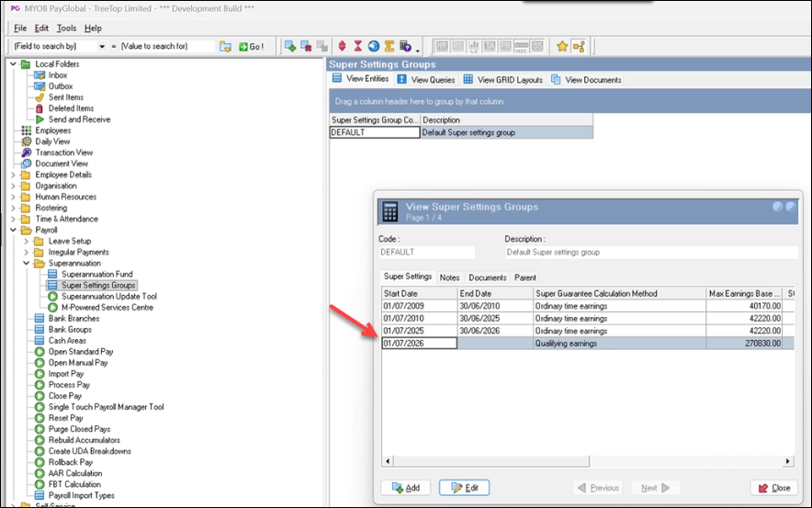Expand the Organisation folder
The width and height of the screenshot is (812, 508).
click(x=14, y=186)
